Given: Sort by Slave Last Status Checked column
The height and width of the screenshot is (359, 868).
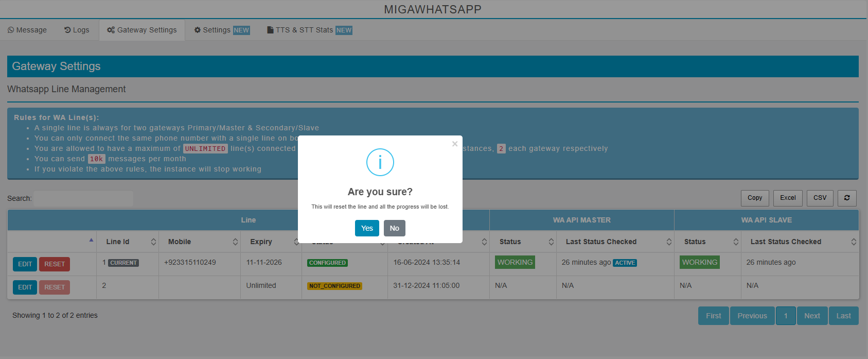Looking at the screenshot, I should pyautogui.click(x=800, y=242).
